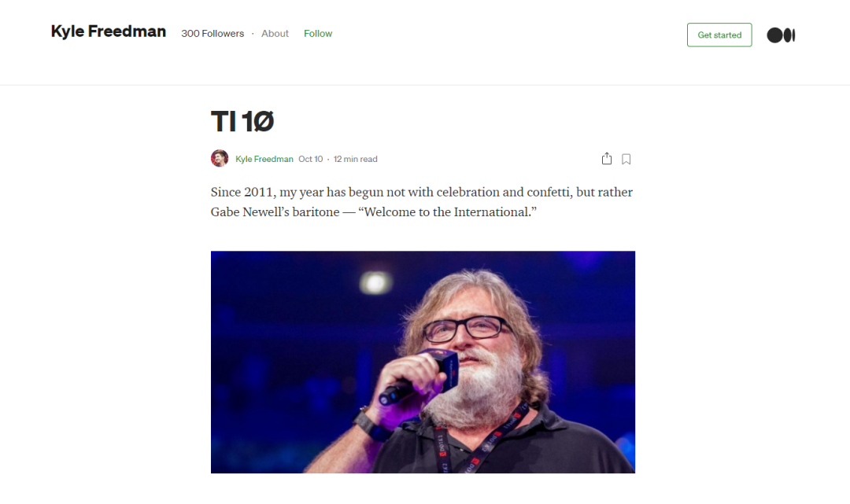This screenshot has height=504, width=850.
Task: Click the share story icon
Action: [607, 159]
